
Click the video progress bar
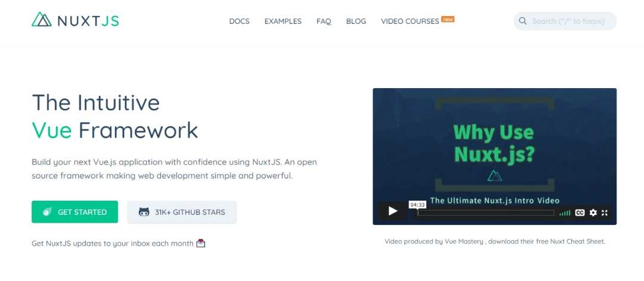tap(485, 213)
